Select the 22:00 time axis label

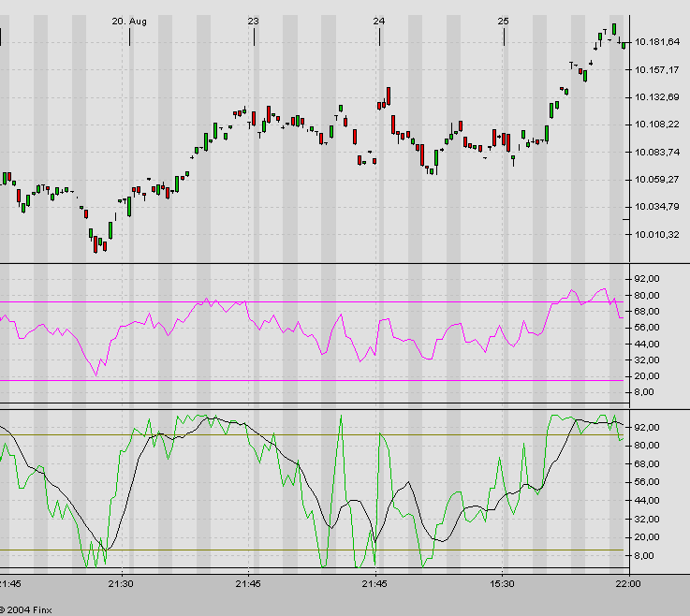click(x=627, y=584)
